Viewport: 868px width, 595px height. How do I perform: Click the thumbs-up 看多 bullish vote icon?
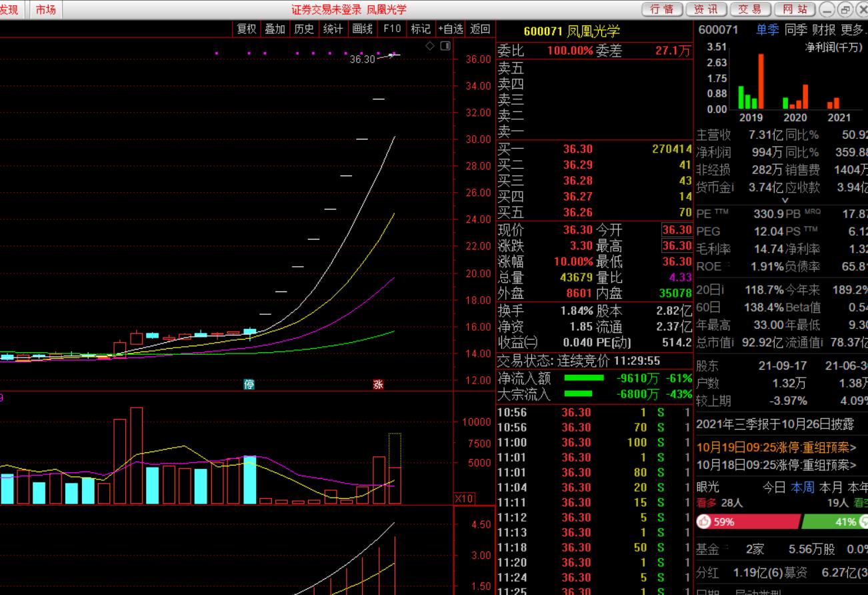703,522
